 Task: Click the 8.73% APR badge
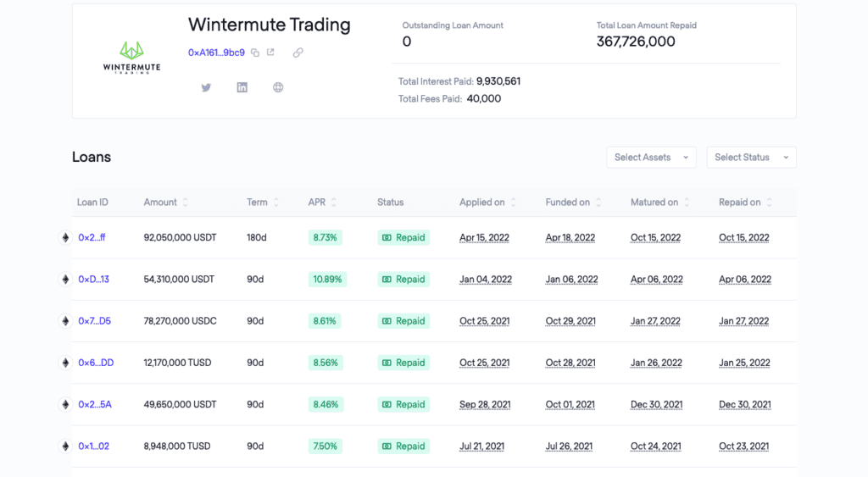325,237
